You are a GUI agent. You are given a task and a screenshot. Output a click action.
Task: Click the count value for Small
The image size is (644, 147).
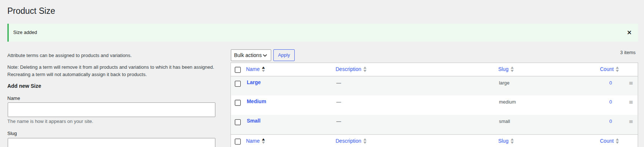(611, 121)
